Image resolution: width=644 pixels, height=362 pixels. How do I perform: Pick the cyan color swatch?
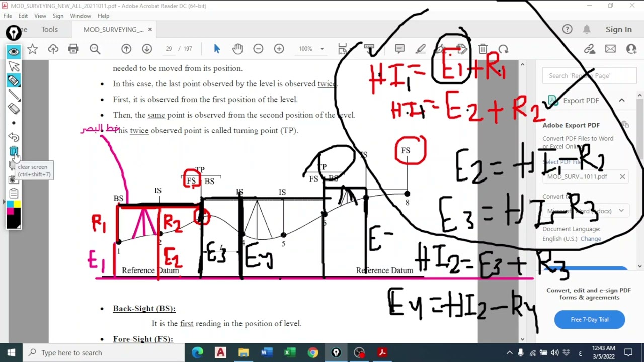pyautogui.click(x=11, y=204)
